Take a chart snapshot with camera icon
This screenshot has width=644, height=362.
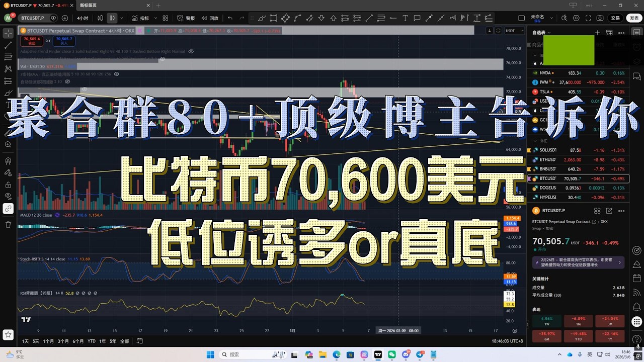point(600,18)
